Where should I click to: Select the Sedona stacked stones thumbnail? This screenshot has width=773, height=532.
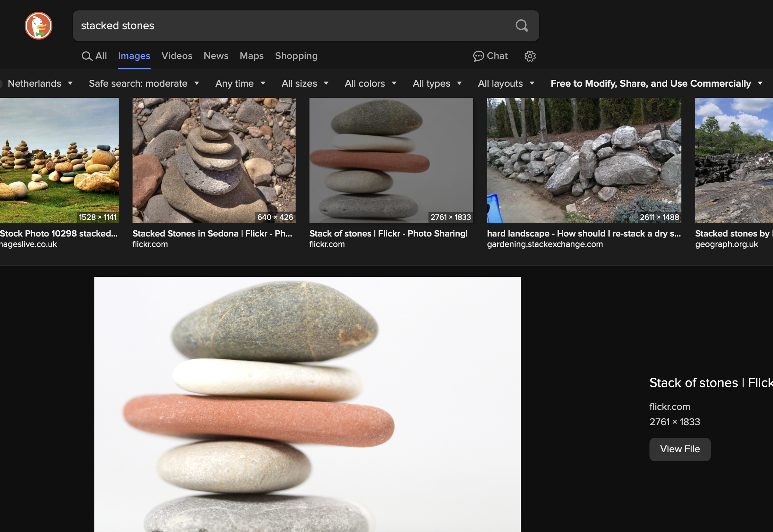pyautogui.click(x=214, y=160)
